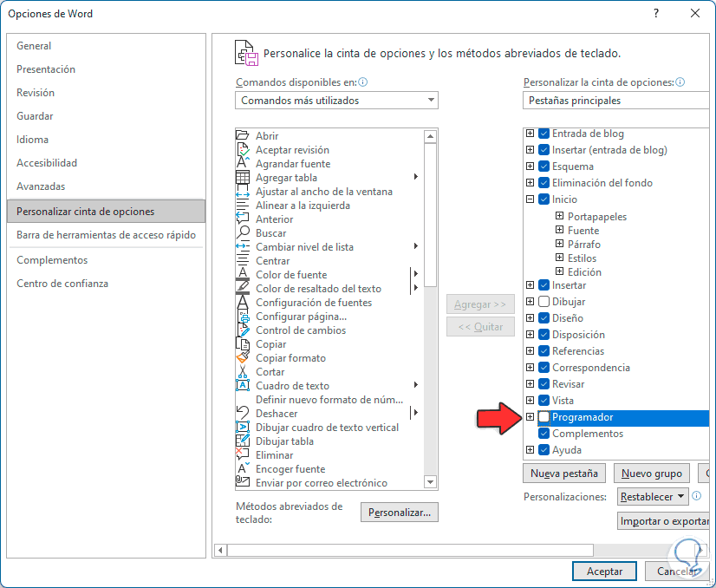Expand the Portapapeles group

tap(559, 216)
